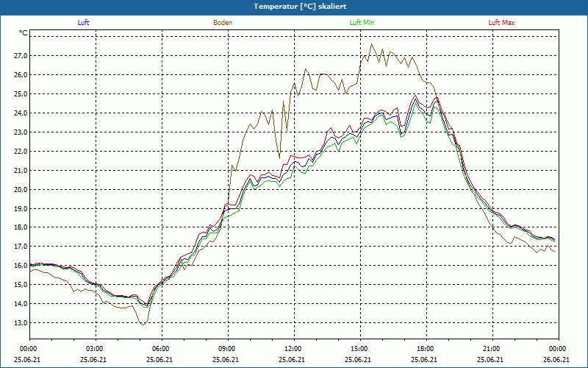Click the 24,0 y-axis value
The height and width of the screenshot is (368, 588).
tap(21, 113)
